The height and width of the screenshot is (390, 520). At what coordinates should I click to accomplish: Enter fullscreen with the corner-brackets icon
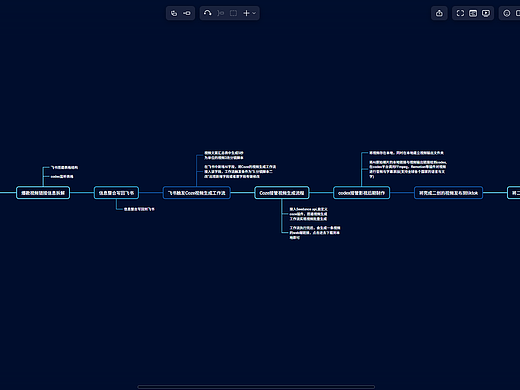[x=460, y=13]
